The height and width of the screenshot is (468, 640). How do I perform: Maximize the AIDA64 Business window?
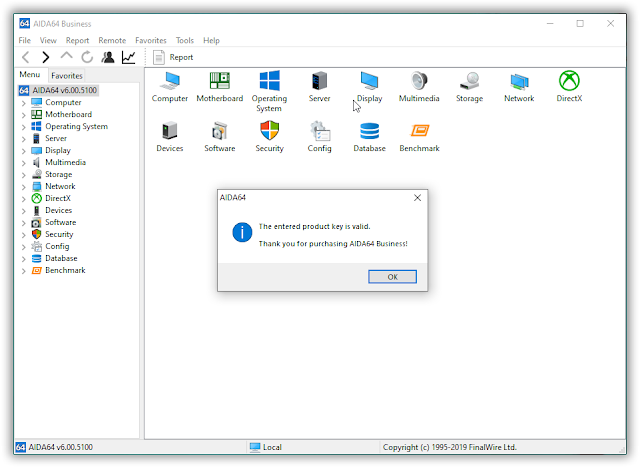580,24
